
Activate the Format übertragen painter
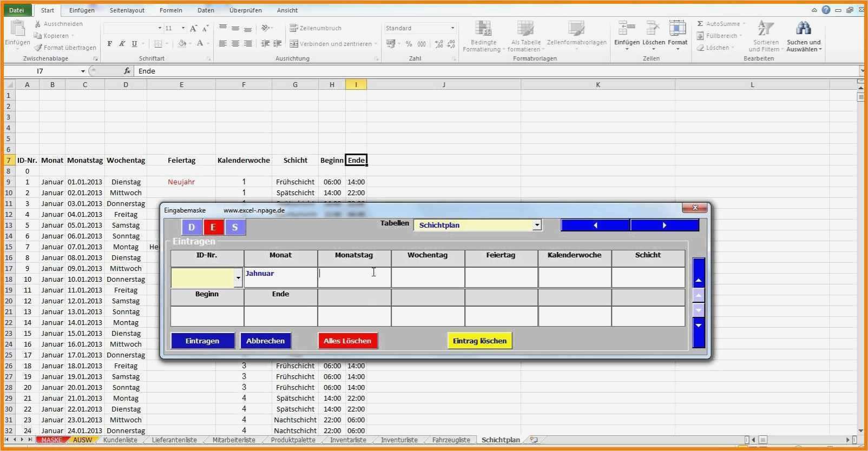[65, 48]
